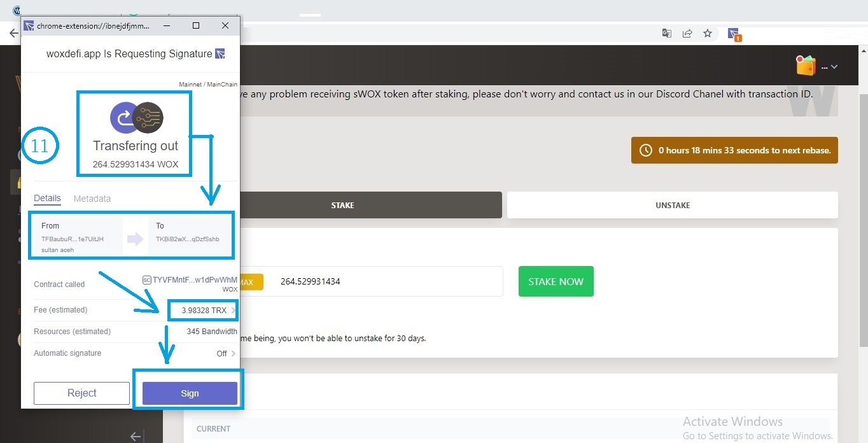The image size is (868, 443).
Task: Click the transfer amount 264.529931434 WOX
Action: coord(136,164)
